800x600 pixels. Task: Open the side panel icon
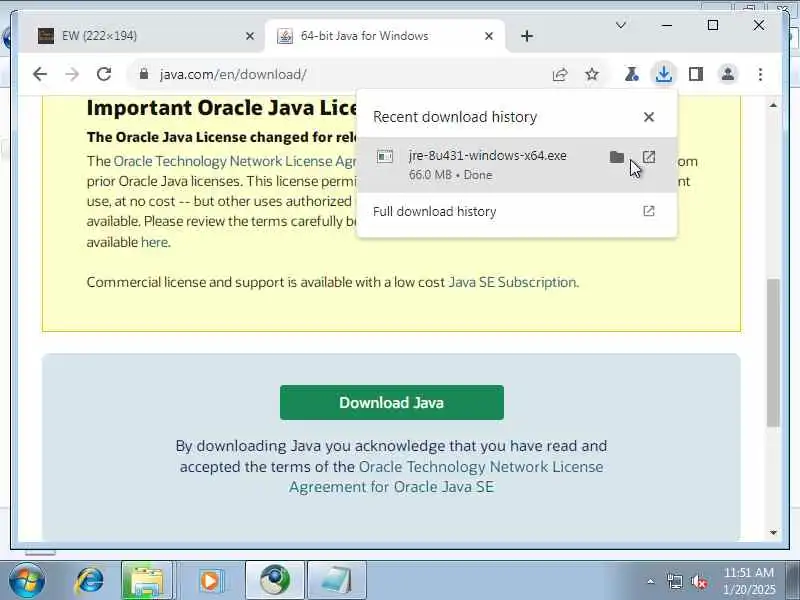pos(696,74)
